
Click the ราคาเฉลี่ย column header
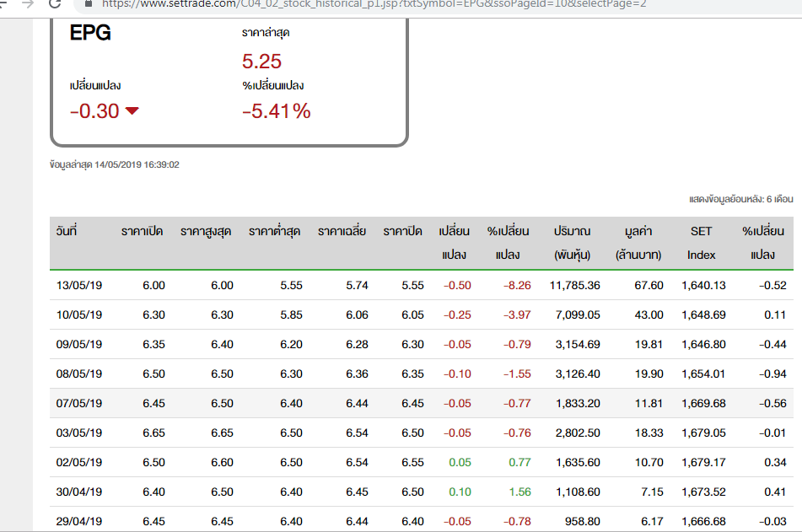tap(342, 231)
